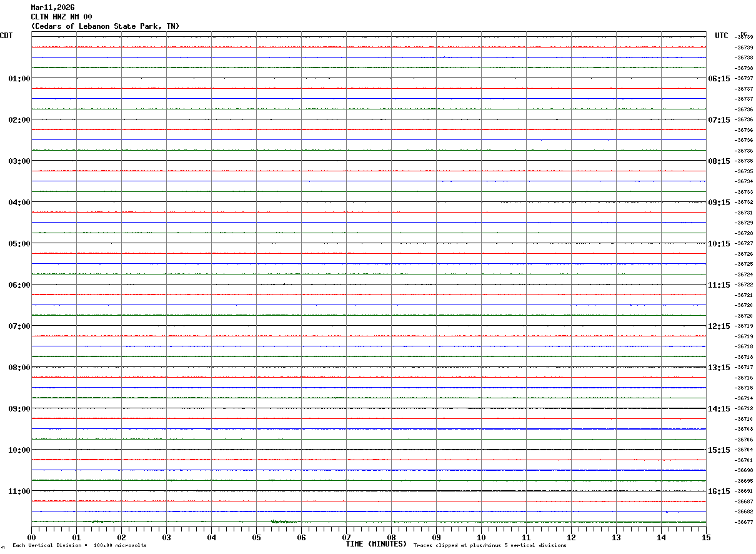Select the 01:00 CDT row label
Viewport: 756px width, 554px height.
click(x=19, y=79)
